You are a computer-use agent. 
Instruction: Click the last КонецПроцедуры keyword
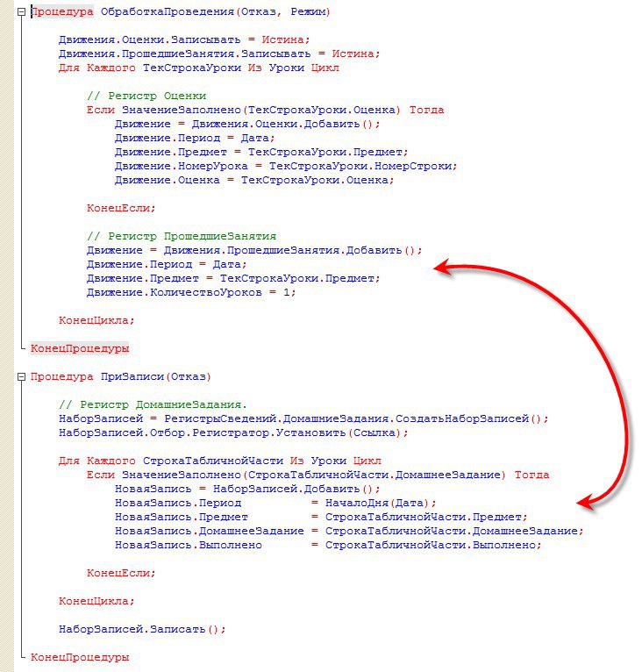[80, 658]
